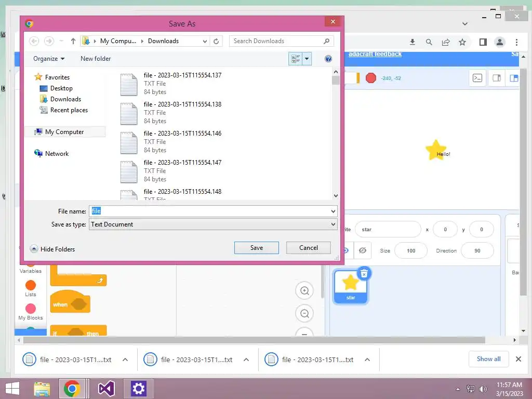Select file 2023-03-15T115554.146
The width and height of the screenshot is (532, 399).
pos(171,142)
